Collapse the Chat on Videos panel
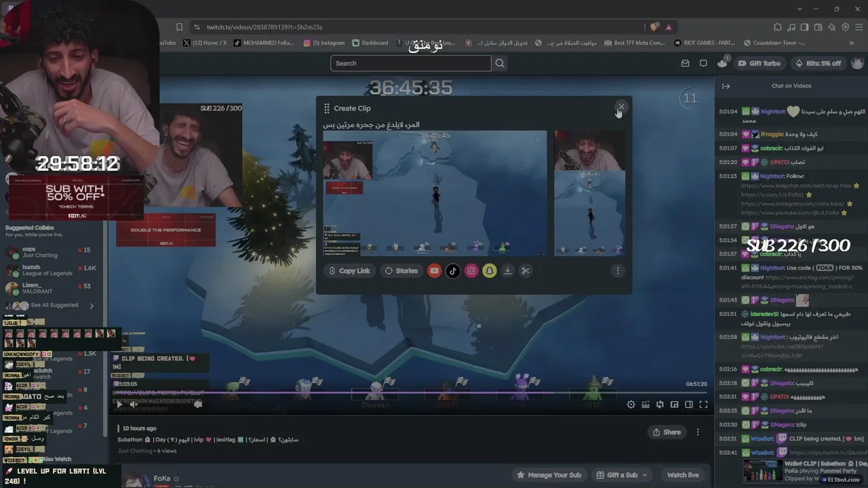This screenshot has height=488, width=868. pos(726,86)
